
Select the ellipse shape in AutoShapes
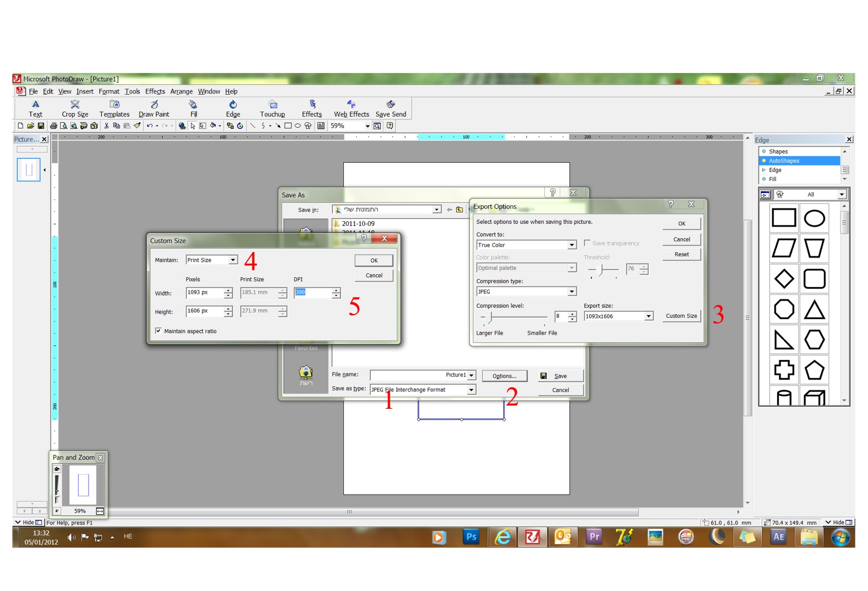(814, 218)
